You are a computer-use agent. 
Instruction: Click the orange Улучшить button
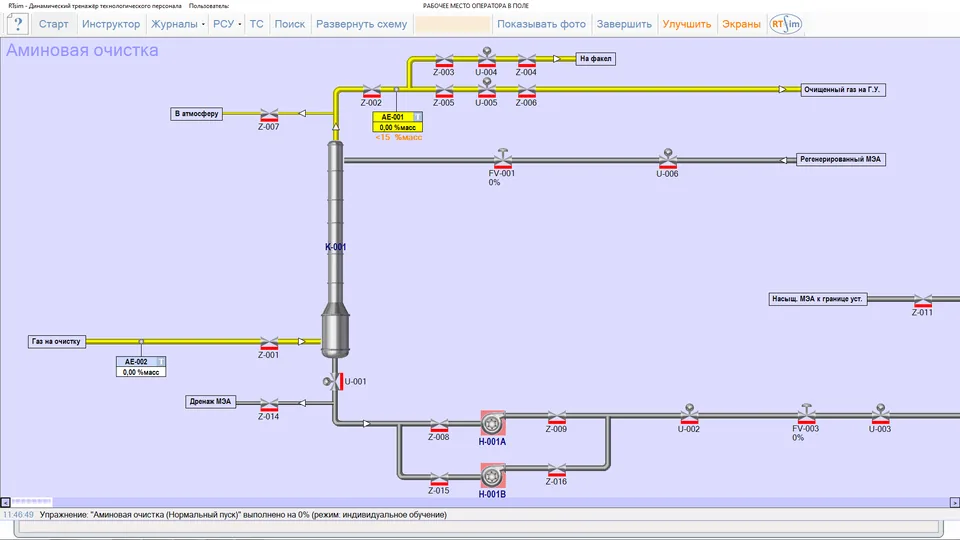[x=687, y=24]
